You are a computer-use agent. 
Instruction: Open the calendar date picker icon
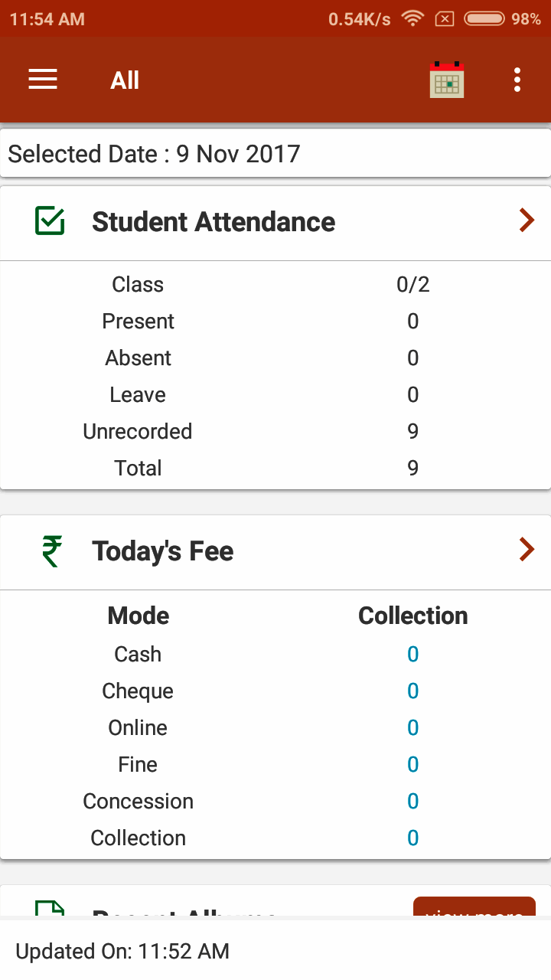pos(447,80)
